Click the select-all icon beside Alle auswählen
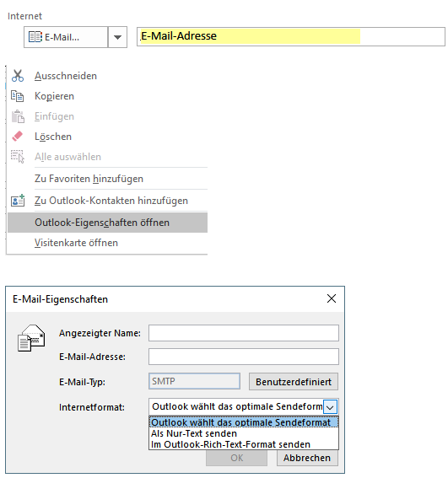 tap(18, 157)
